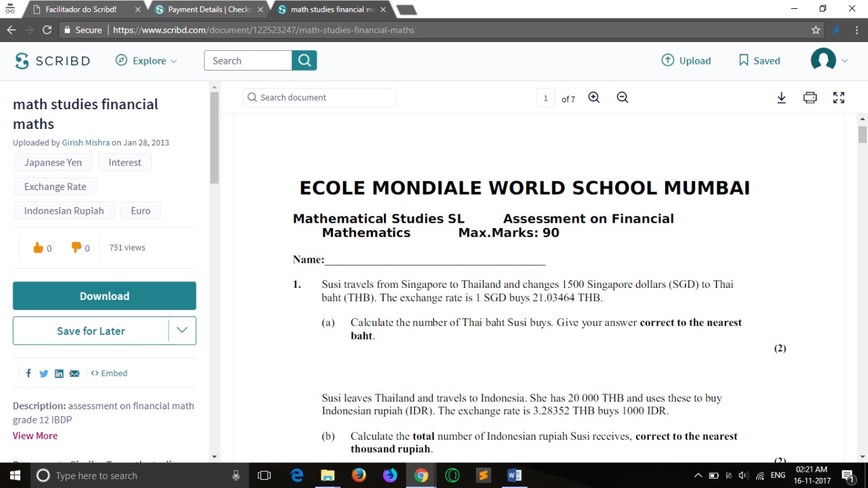The image size is (868, 488).
Task: Click the Secure padlock site info
Action: click(x=82, y=30)
